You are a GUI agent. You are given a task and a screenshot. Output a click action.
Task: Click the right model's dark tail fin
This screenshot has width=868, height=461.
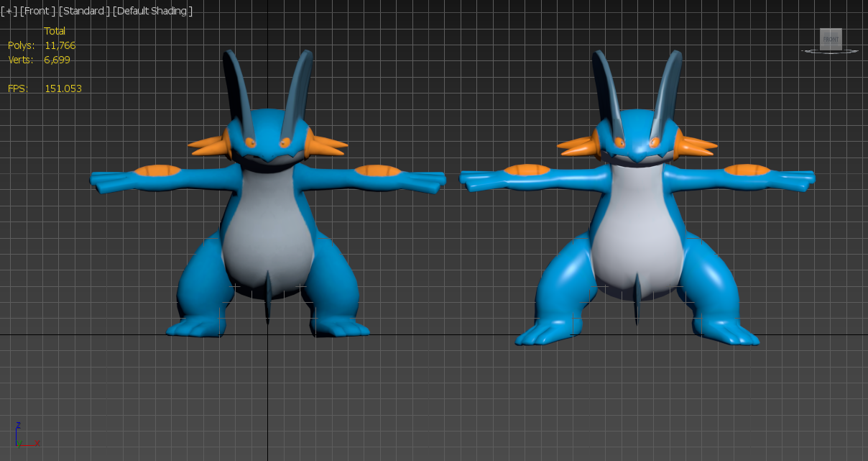coord(637,298)
